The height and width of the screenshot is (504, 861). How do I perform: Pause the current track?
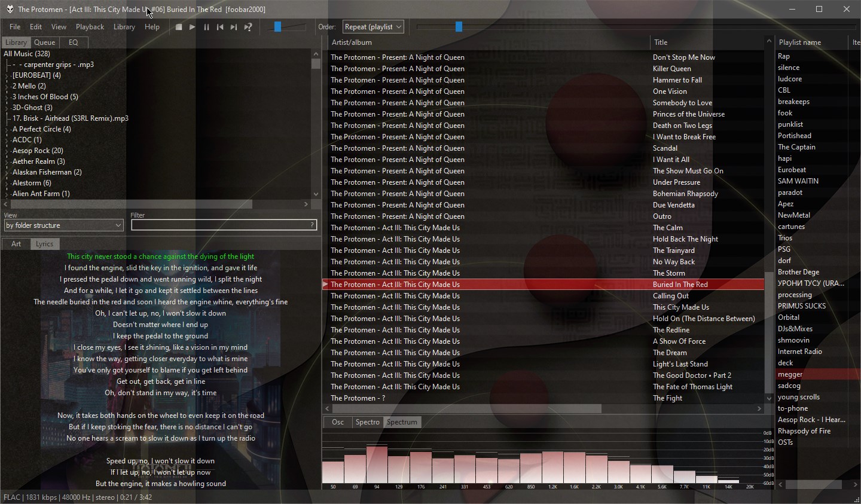point(206,27)
